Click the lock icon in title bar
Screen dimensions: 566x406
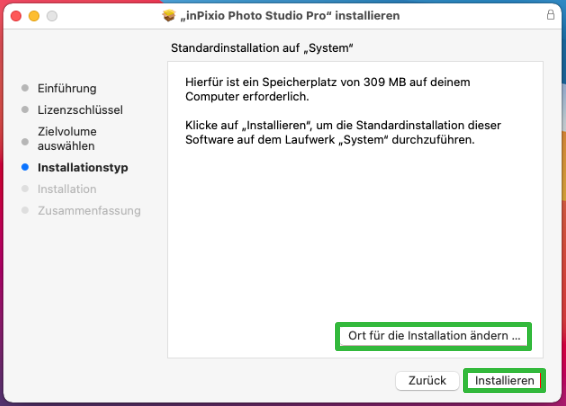pos(550,15)
